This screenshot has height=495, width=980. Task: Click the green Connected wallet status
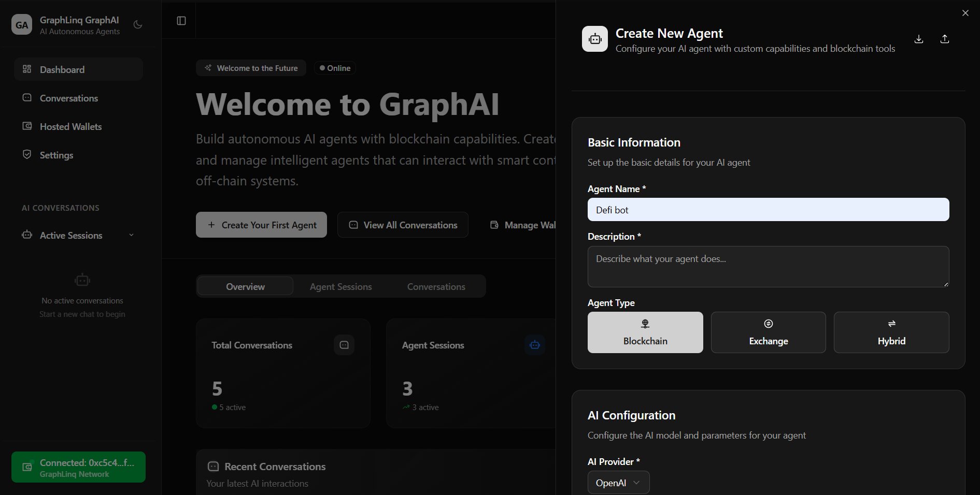coord(78,467)
